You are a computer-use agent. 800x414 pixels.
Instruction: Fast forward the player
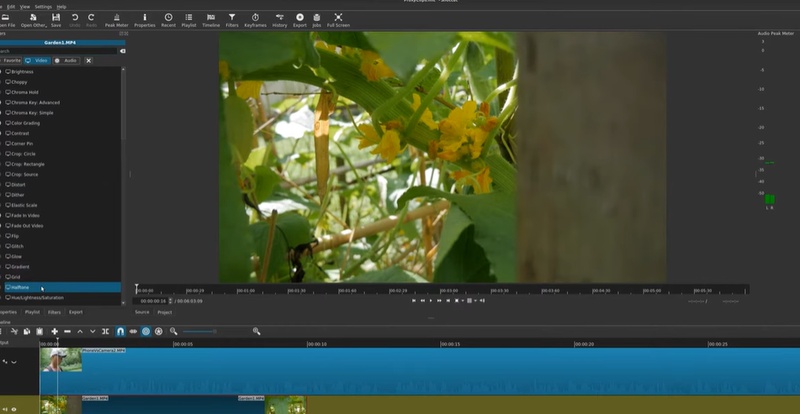tap(439, 301)
